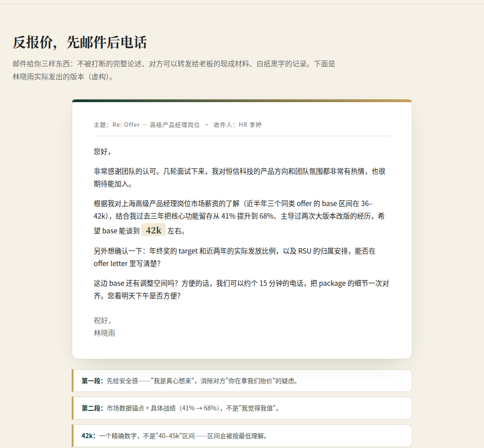Click the signature "林晓雨" under 祝好
484x448 pixels.
tap(104, 333)
